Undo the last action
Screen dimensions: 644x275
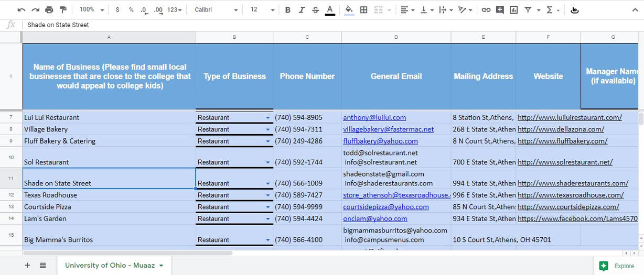click(x=22, y=9)
